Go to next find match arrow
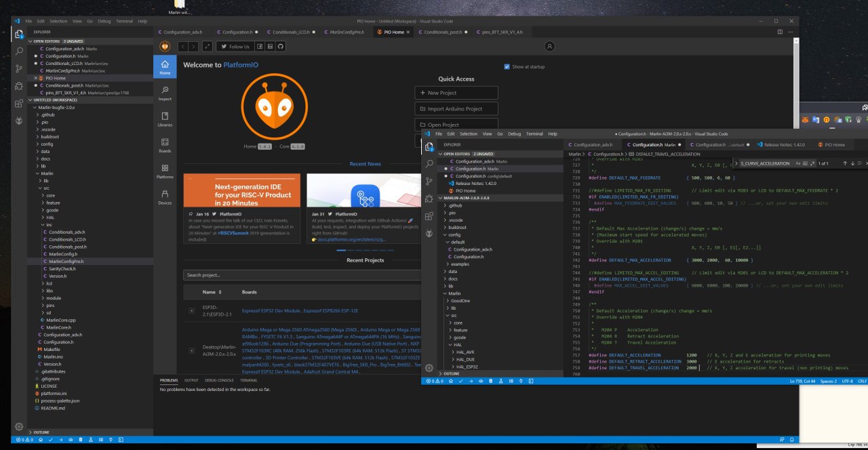The width and height of the screenshot is (868, 450). pyautogui.click(x=852, y=163)
